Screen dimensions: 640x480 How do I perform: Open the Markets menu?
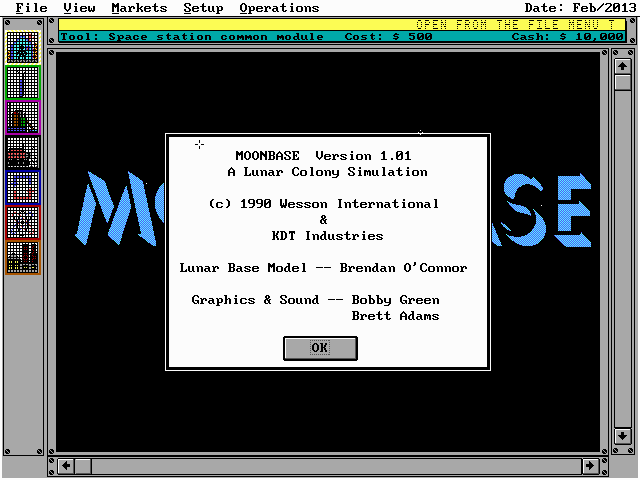click(139, 8)
